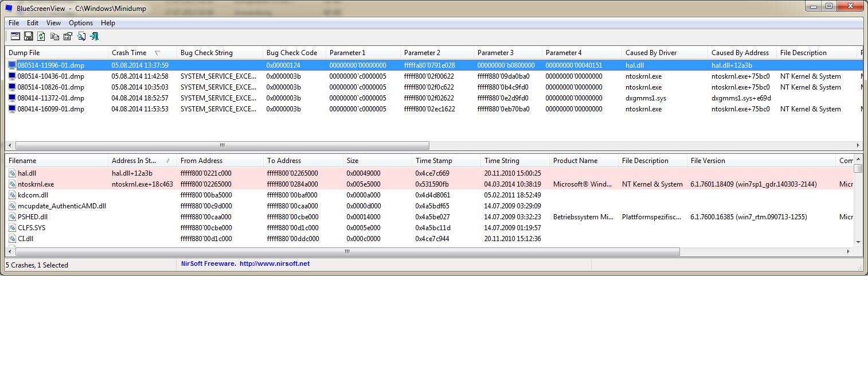The image size is (868, 372).
Task: Sort by the Caused By Driver column
Action: [x=665, y=53]
